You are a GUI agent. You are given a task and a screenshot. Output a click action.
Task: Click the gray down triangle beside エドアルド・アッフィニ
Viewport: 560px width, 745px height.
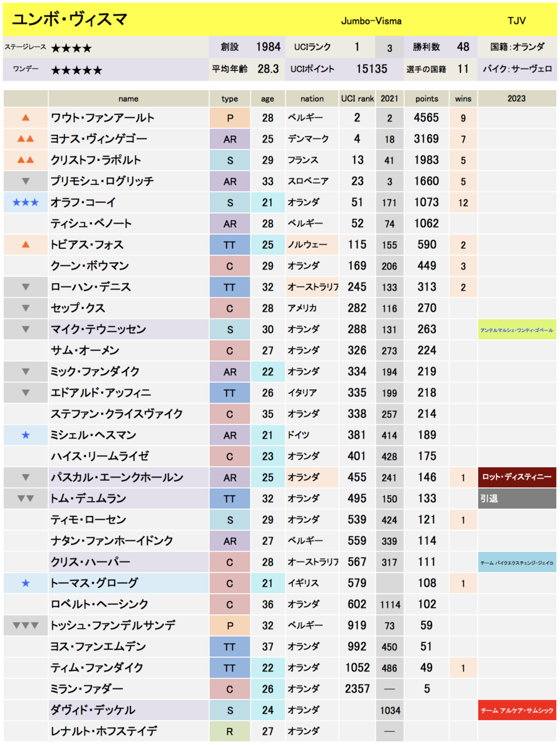[x=25, y=392]
